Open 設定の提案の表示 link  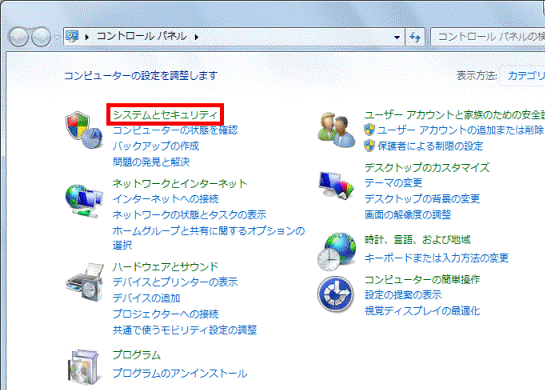point(403,295)
